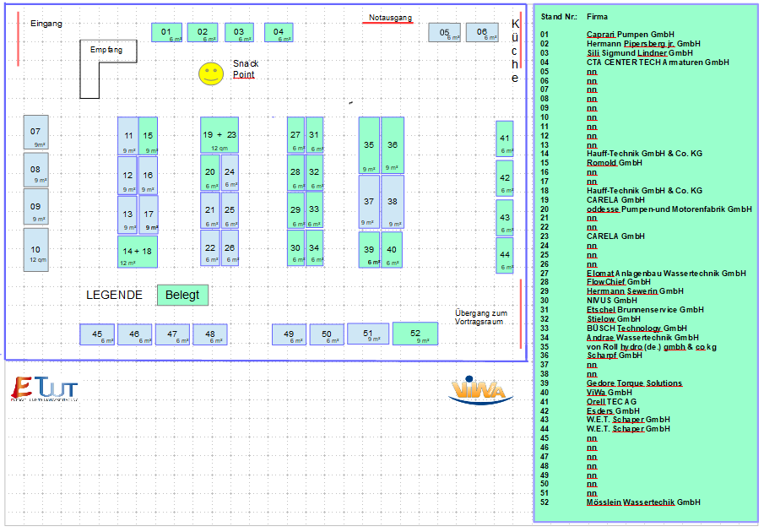The width and height of the screenshot is (764, 532).
Task: Select booth 37 on the plan
Action: (369, 202)
